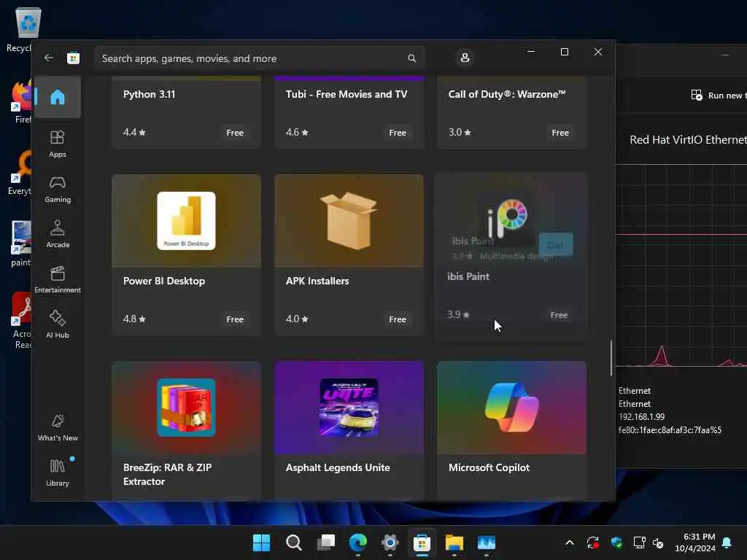Open File Explorer from taskbar
The width and height of the screenshot is (747, 560).
point(454,542)
